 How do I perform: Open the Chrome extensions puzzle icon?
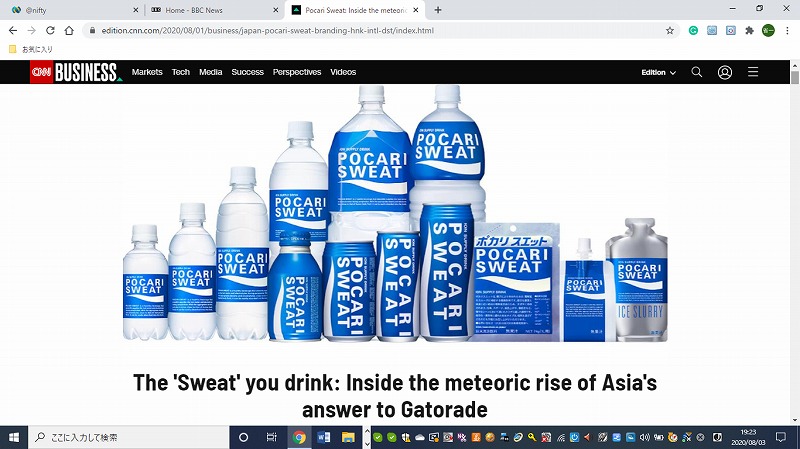coord(749,31)
